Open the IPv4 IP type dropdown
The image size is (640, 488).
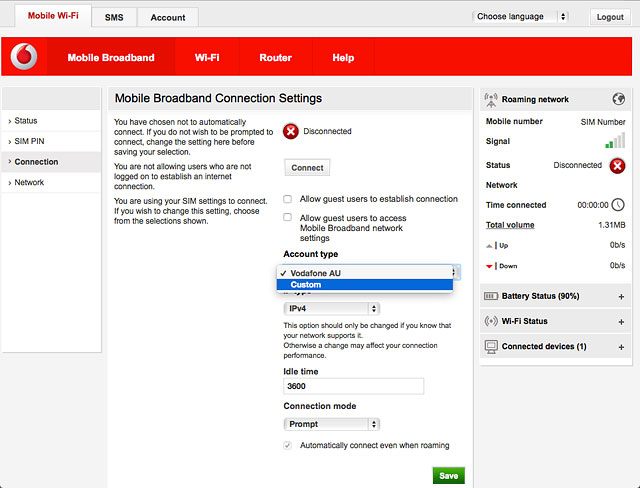tap(331, 309)
